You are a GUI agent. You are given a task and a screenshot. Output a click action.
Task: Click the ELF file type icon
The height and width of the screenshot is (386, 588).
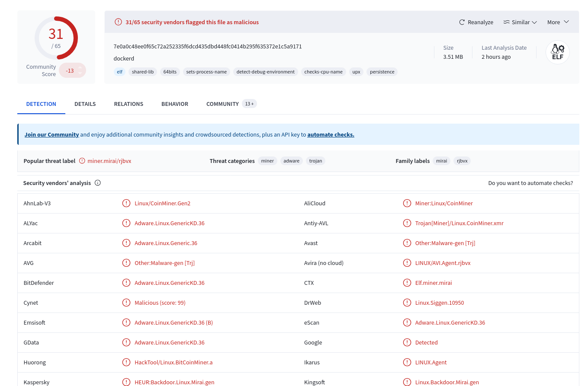(x=557, y=52)
